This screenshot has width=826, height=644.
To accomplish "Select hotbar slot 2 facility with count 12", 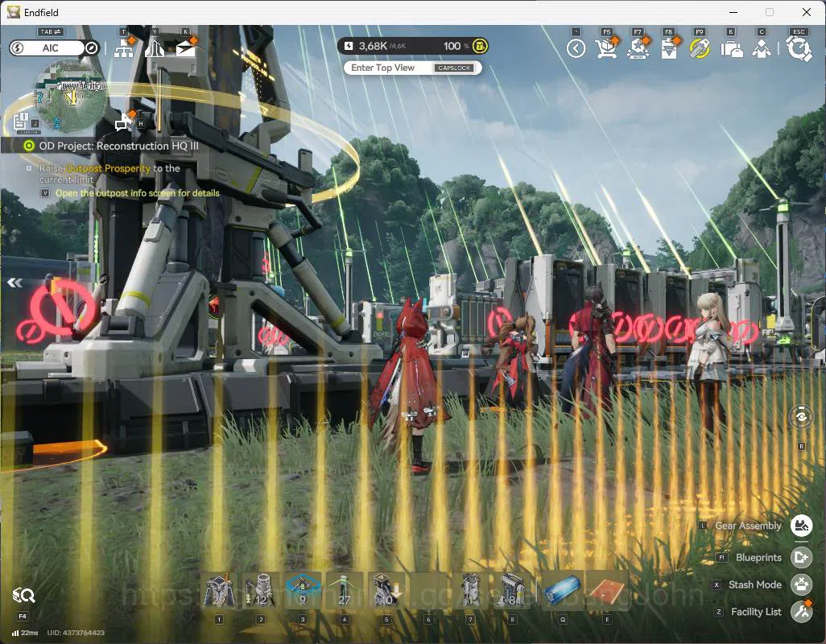I will click(x=261, y=590).
